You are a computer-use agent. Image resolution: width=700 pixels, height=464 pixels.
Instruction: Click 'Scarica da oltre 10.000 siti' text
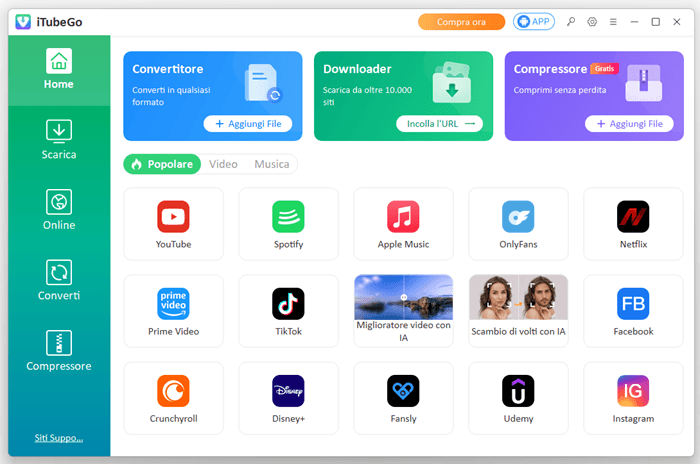point(367,96)
